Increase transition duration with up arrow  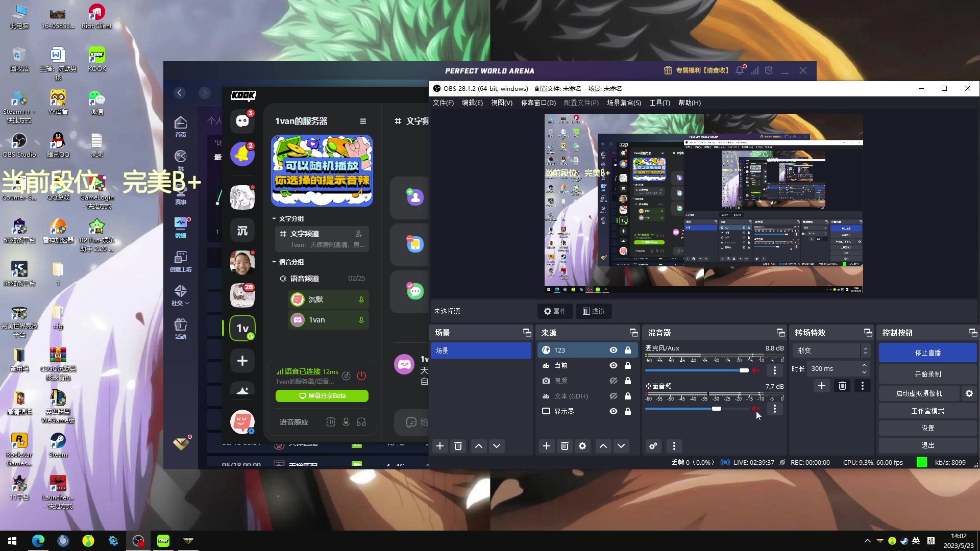864,365
